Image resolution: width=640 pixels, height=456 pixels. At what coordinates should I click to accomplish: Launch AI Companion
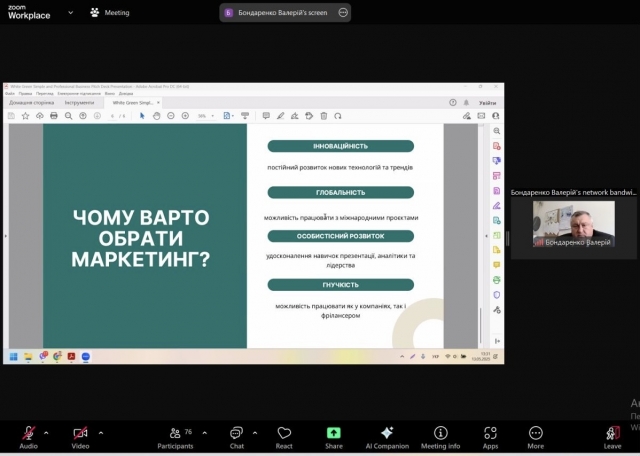387,435
